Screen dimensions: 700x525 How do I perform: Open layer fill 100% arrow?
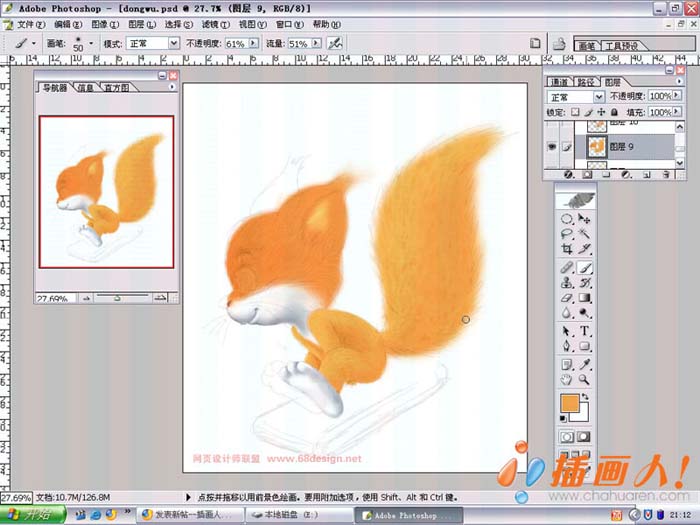pyautogui.click(x=677, y=111)
